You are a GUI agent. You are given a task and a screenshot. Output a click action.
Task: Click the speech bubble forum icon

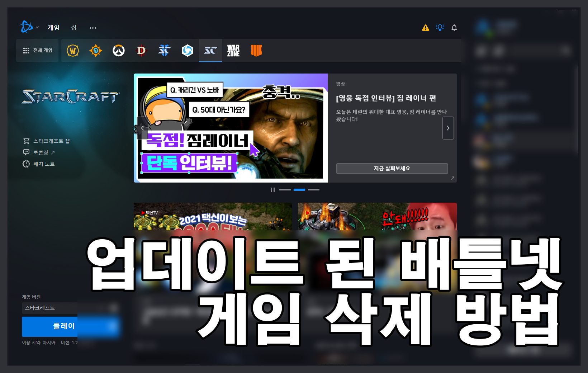point(26,152)
